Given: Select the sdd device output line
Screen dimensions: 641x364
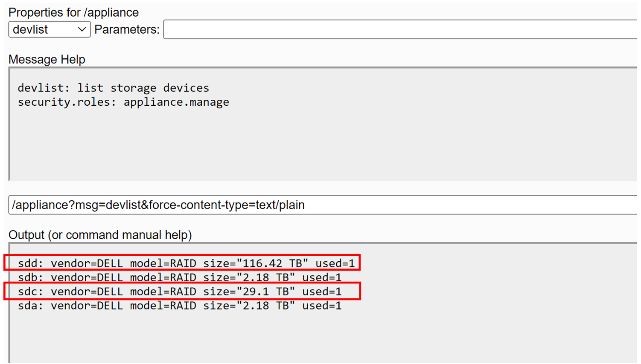Looking at the screenshot, I should click(x=186, y=263).
